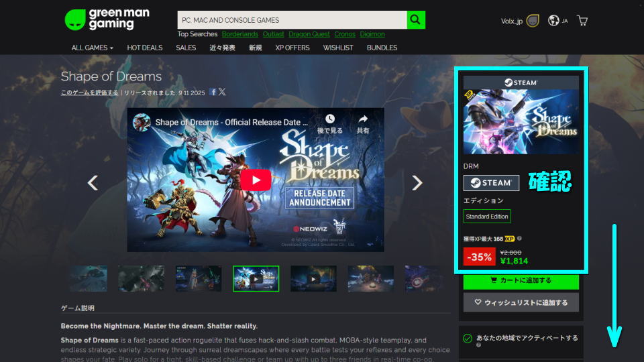Click the green activation check icon
This screenshot has width=644, height=362.
coord(468,338)
